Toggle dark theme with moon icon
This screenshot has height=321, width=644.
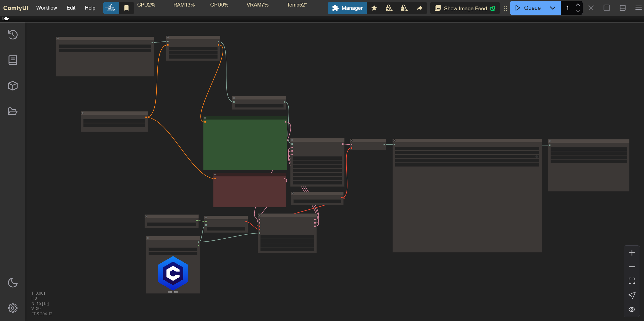click(13, 283)
